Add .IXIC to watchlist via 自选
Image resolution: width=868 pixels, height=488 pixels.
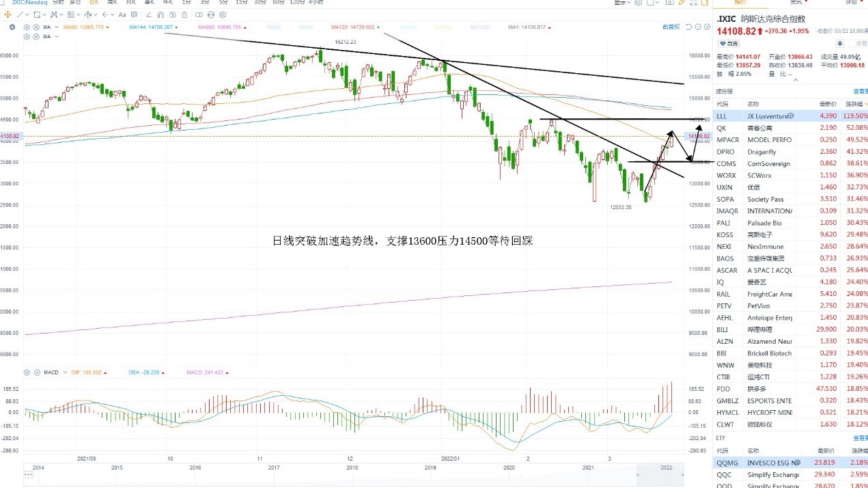pyautogui.click(x=729, y=43)
